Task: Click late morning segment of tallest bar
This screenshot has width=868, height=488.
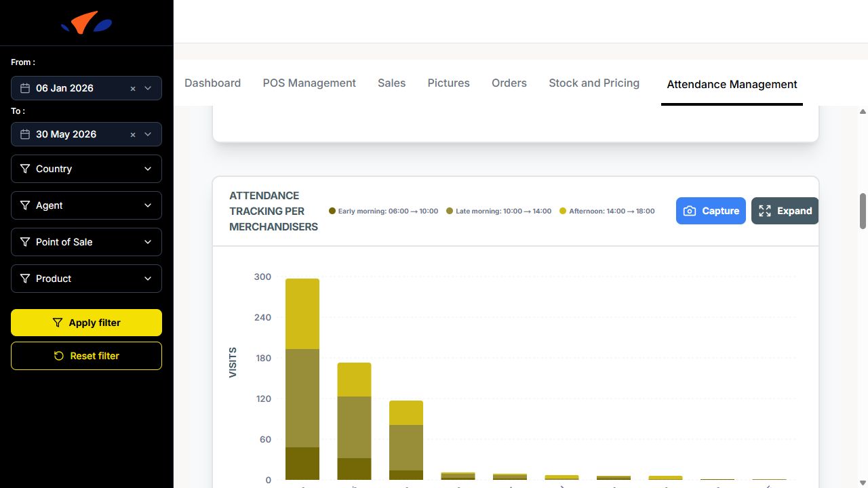Action: pos(302,398)
